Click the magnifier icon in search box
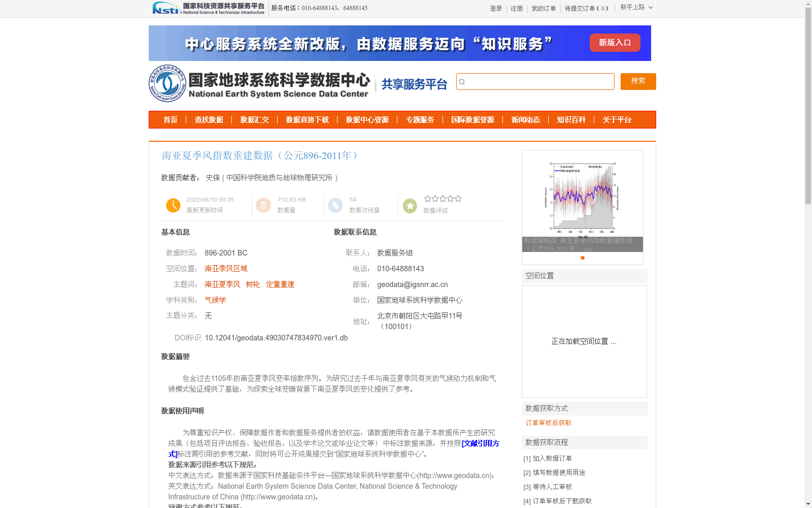Viewport: 812px width, 508px height. pos(462,82)
